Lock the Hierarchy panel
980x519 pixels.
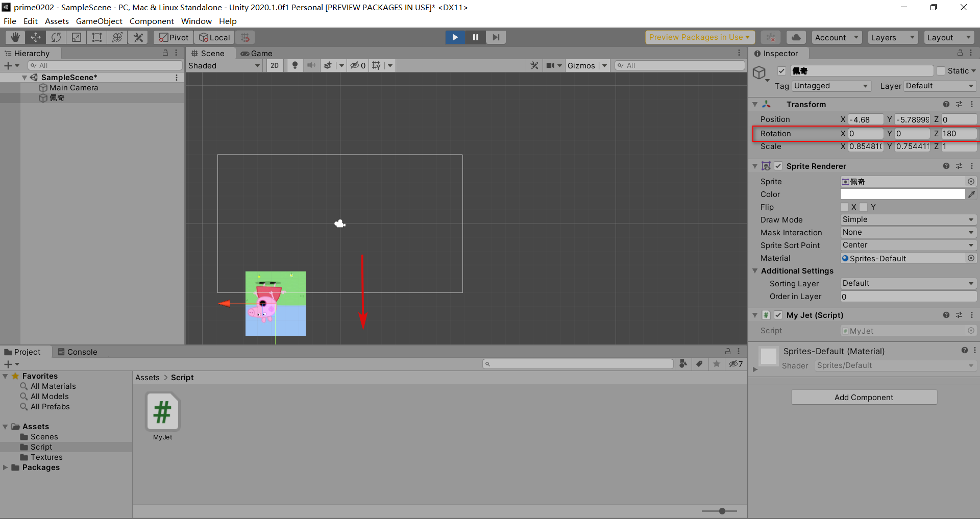(165, 53)
